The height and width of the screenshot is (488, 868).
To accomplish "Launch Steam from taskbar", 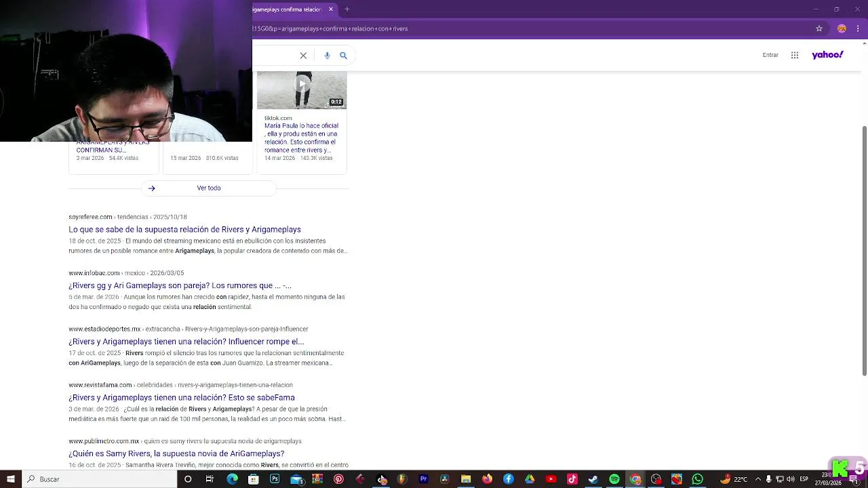I will (593, 479).
